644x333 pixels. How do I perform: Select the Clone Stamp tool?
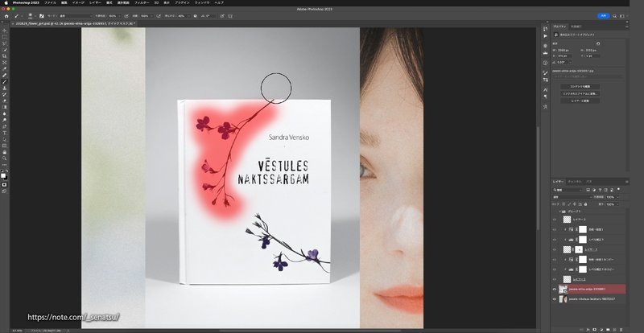tap(5, 88)
